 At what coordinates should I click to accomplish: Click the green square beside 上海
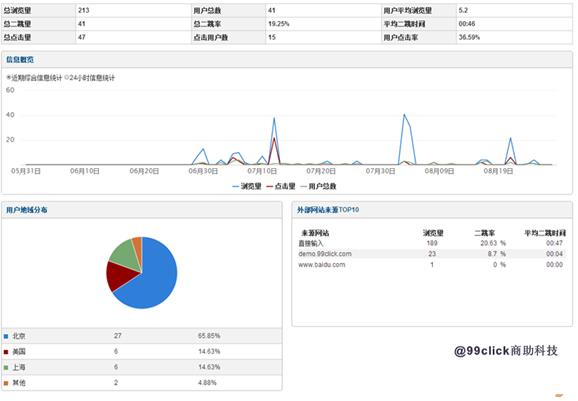[x=6, y=367]
